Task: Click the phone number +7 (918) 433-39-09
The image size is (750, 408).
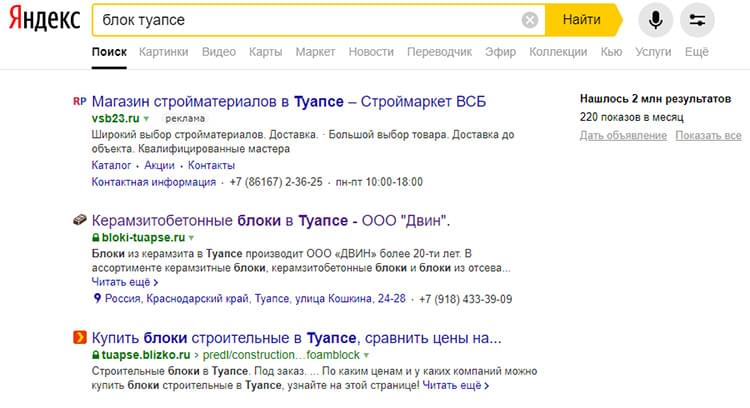Action: 465,299
